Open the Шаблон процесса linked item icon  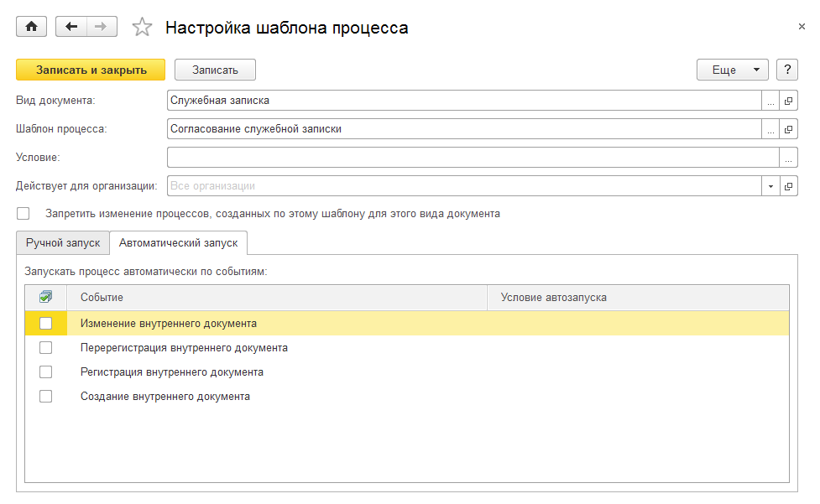788,129
